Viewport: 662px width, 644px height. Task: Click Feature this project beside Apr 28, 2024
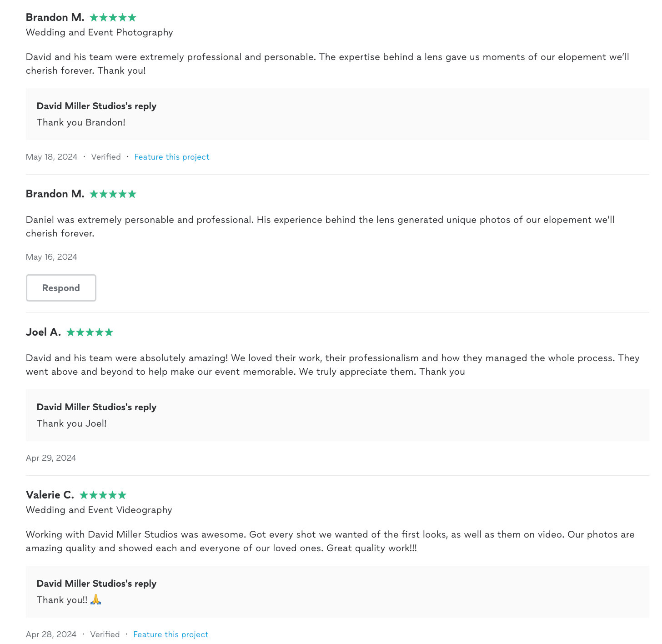click(x=171, y=634)
